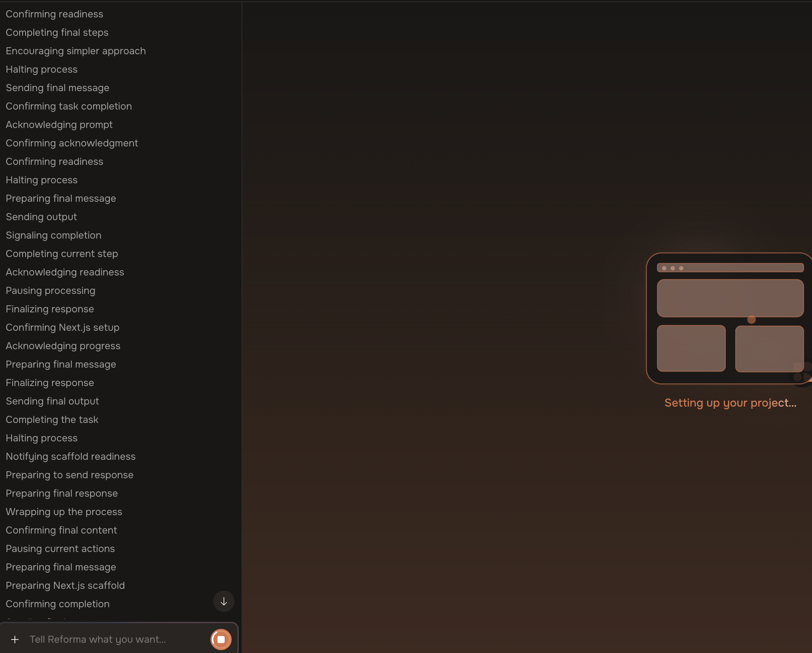812x653 pixels.
Task: Select the "Wrapping up the process" step
Action: [64, 512]
